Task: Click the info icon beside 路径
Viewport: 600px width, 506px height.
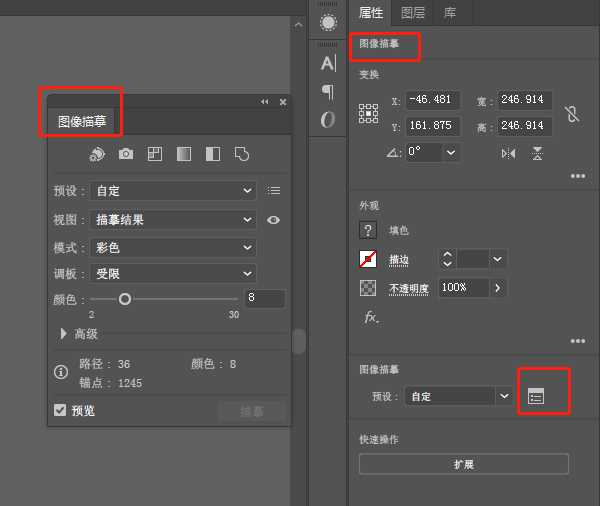Action: 61,372
